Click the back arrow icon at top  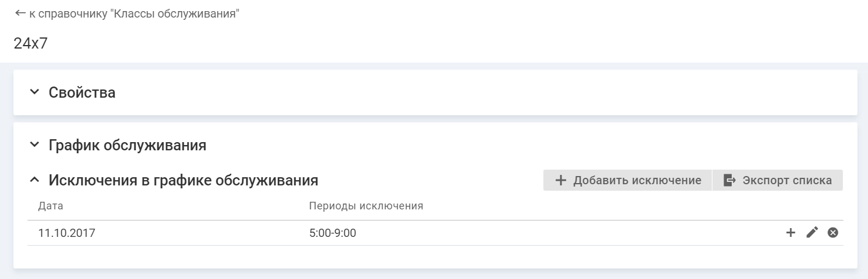20,13
